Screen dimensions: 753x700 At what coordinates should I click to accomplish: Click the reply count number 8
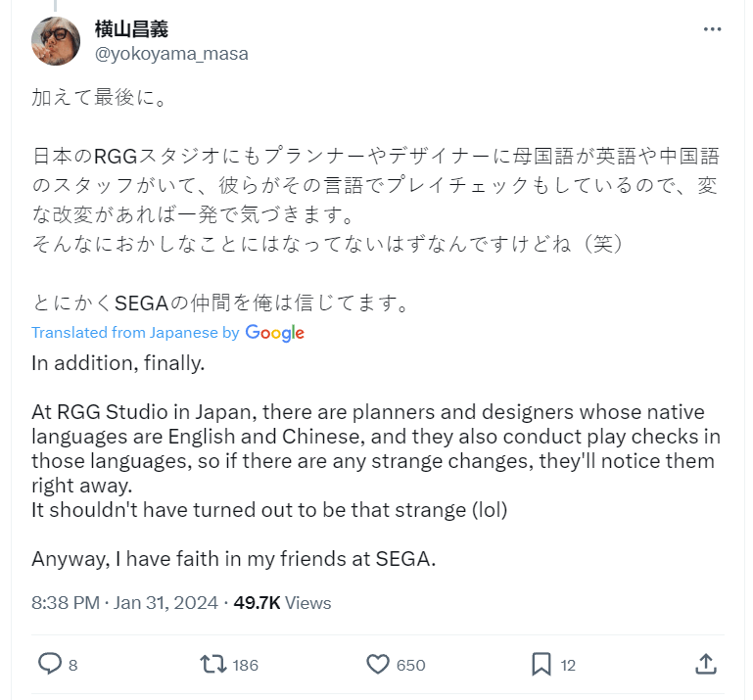click(73, 666)
